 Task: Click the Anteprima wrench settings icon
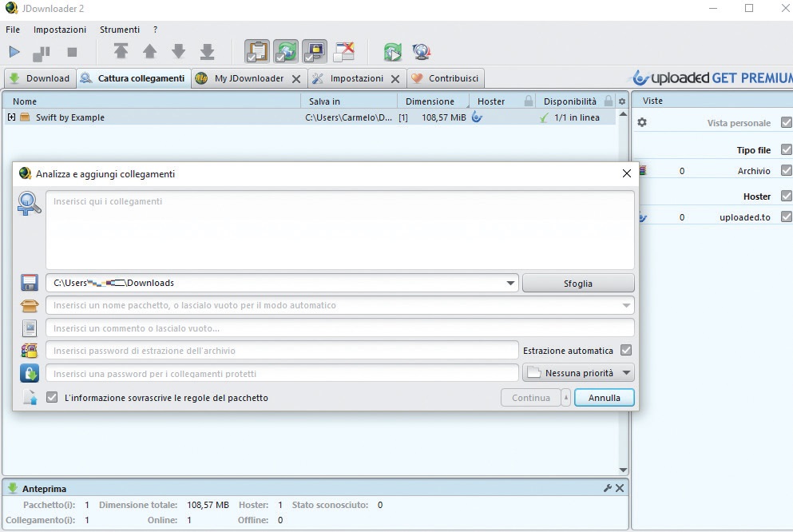coord(608,488)
